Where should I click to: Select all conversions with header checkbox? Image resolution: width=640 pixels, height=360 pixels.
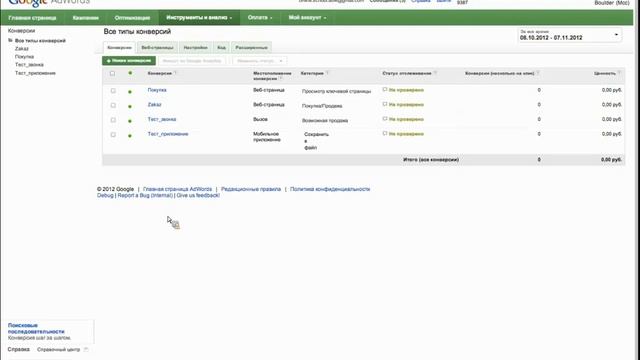coord(112,73)
